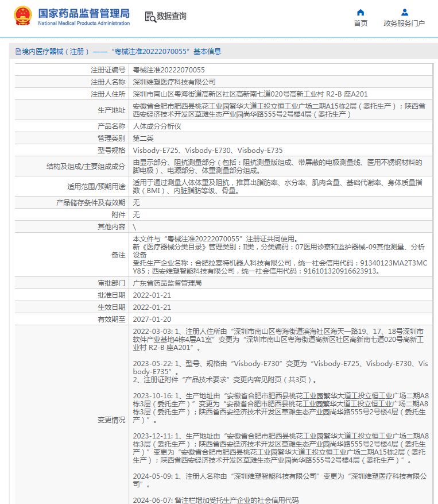Click the 变更情况 label

[x=111, y=420]
